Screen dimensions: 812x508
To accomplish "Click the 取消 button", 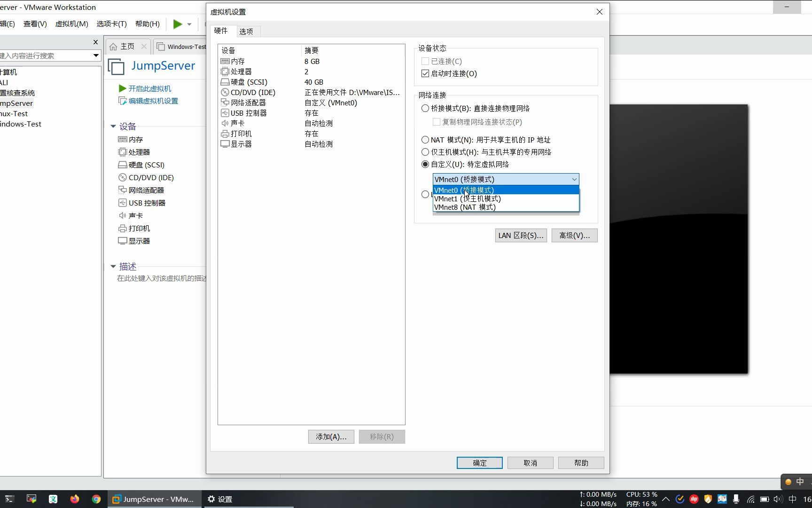I will tap(531, 463).
